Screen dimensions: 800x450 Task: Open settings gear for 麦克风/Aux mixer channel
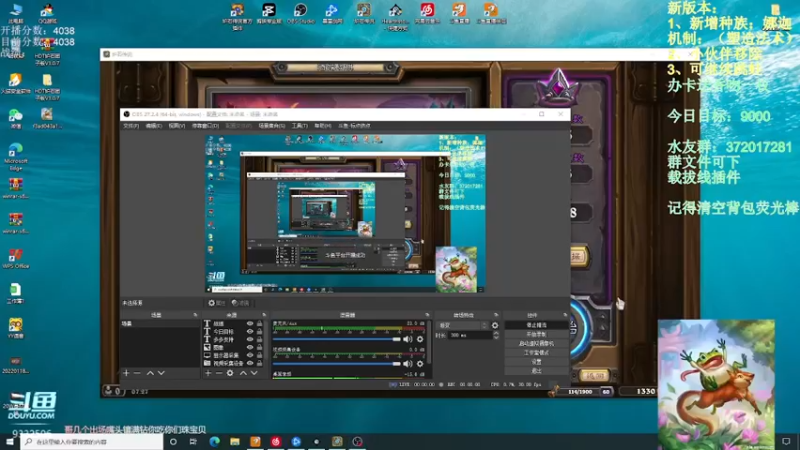coord(420,339)
